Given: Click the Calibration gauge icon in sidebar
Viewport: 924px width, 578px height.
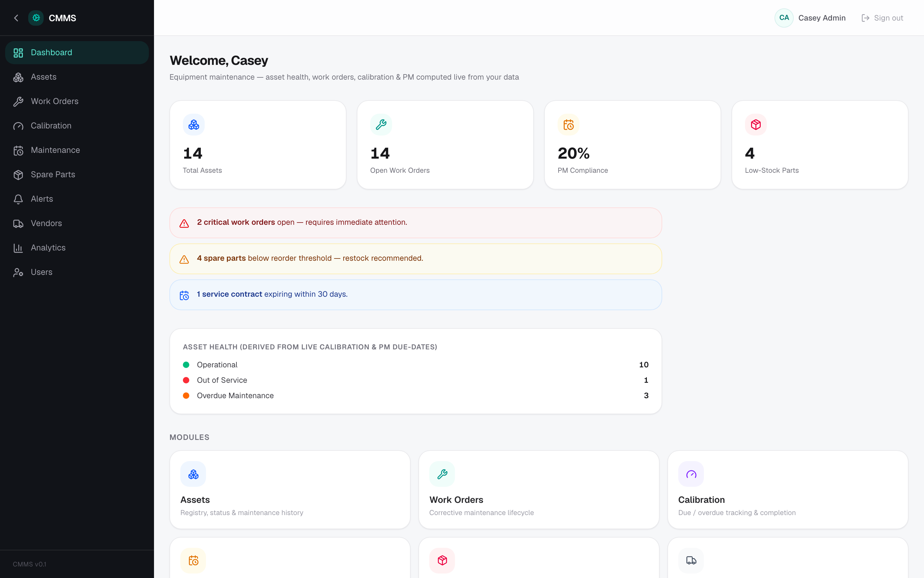Looking at the screenshot, I should coord(18,126).
